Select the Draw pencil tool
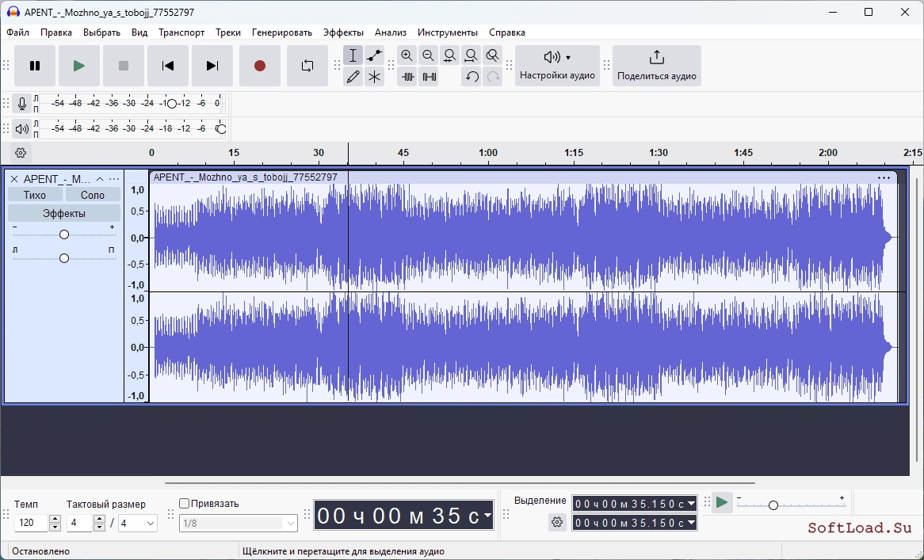The height and width of the screenshot is (560, 924). (x=353, y=77)
